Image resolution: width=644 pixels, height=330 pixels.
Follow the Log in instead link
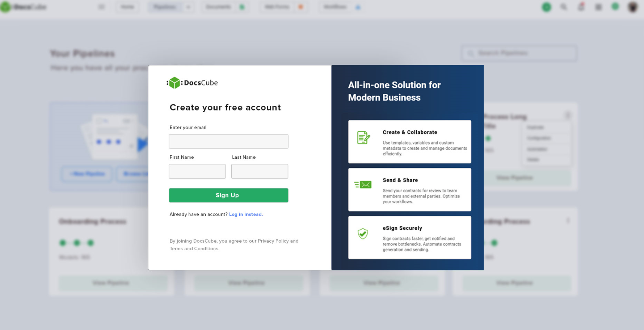pyautogui.click(x=246, y=214)
